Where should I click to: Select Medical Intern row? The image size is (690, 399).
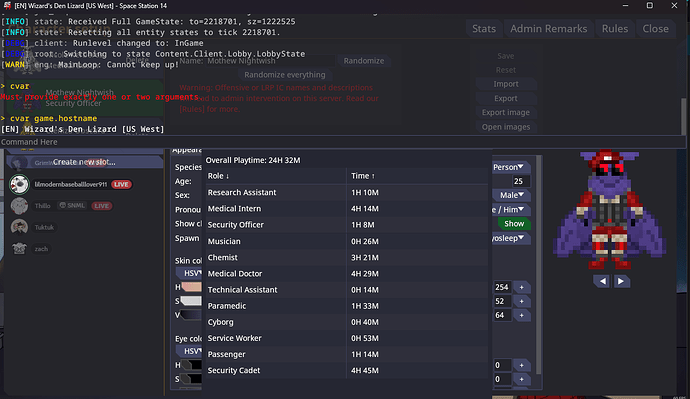(347, 209)
